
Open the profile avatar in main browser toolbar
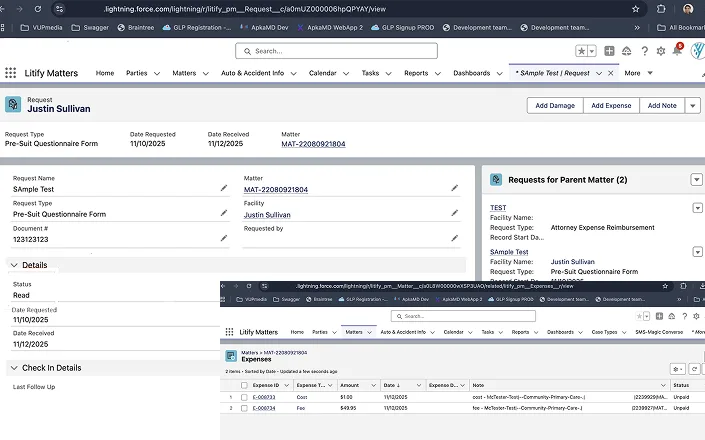[688, 9]
